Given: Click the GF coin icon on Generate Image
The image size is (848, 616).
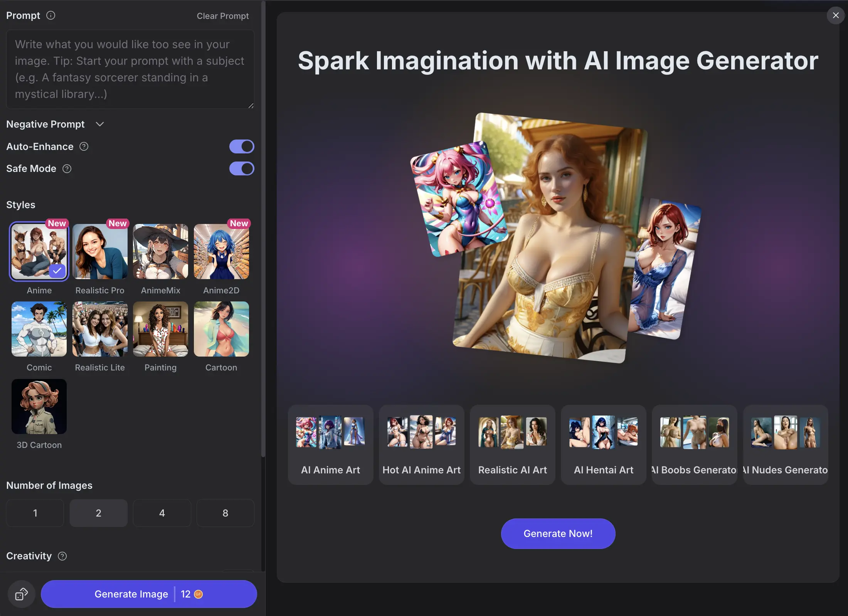Looking at the screenshot, I should pos(198,594).
